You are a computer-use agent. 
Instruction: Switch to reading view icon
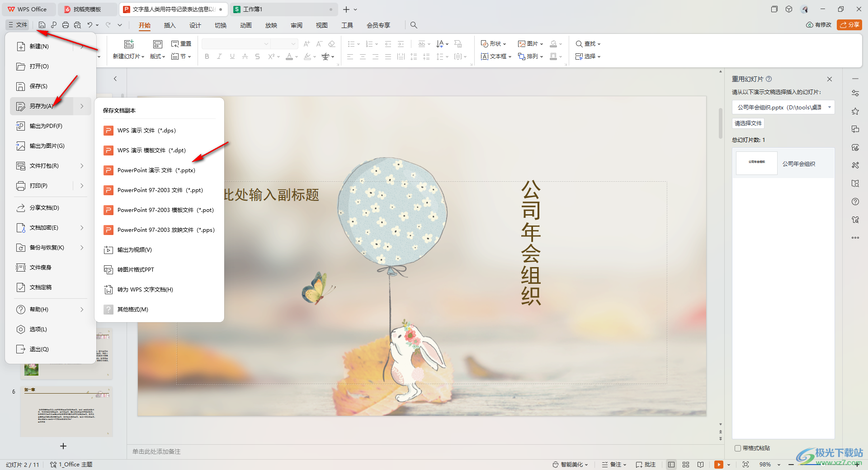pos(700,465)
